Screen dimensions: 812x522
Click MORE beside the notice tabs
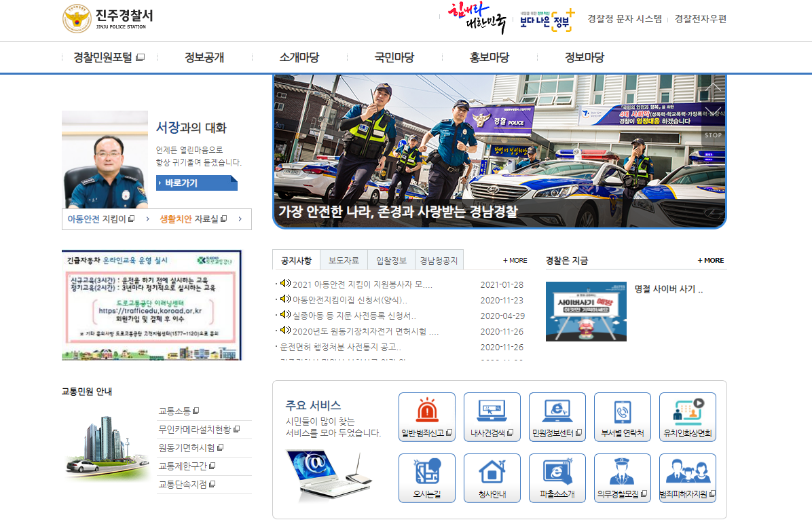click(515, 261)
